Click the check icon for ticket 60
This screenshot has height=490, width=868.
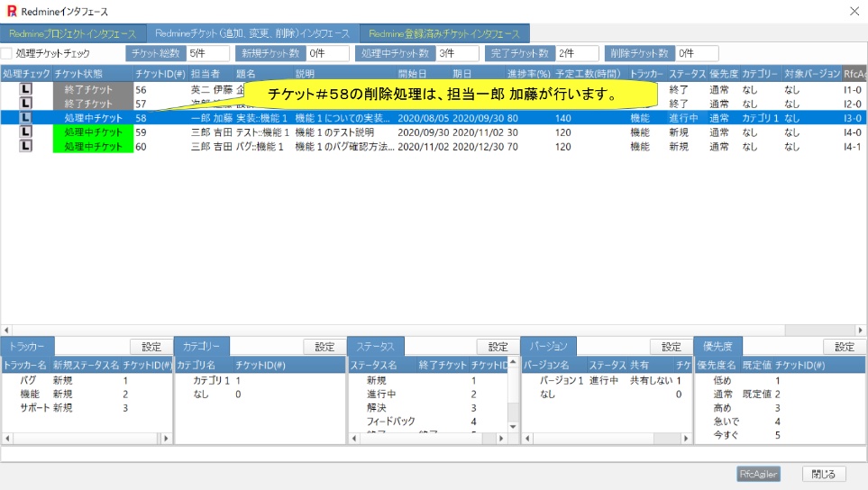[x=25, y=146]
